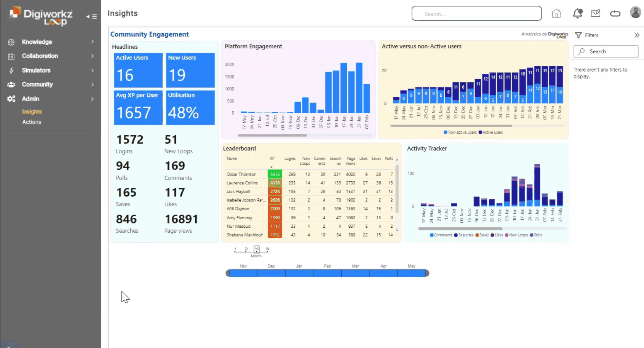This screenshot has width=644, height=348.
Task: Click the left handle of timeline slider
Action: (227, 273)
